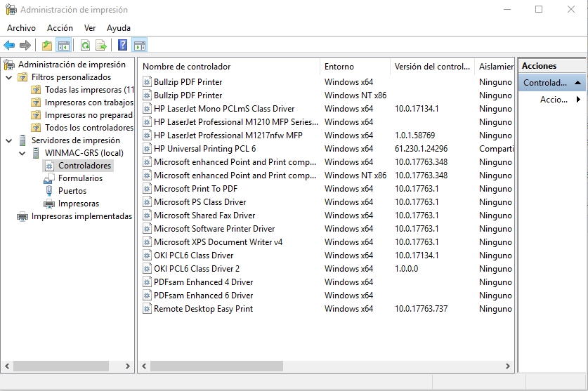The image size is (588, 391).
Task: Click version 61.230.1.24296 cell
Action: (x=421, y=149)
